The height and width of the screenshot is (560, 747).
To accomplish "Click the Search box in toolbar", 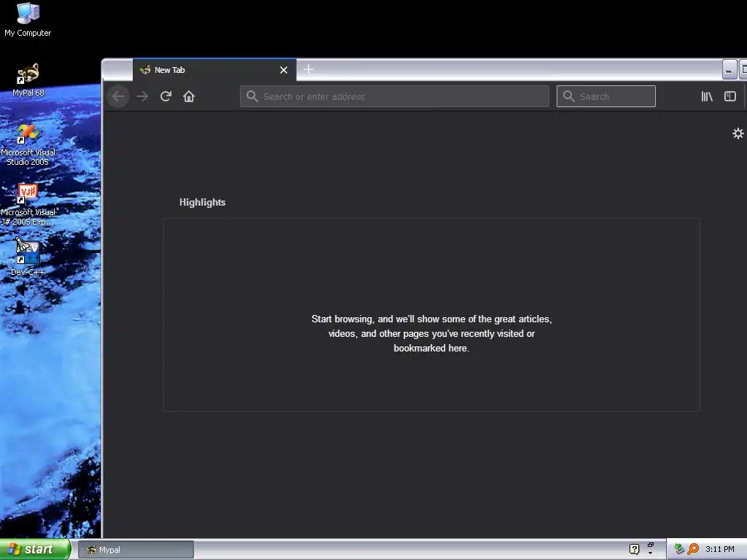I will (x=606, y=97).
